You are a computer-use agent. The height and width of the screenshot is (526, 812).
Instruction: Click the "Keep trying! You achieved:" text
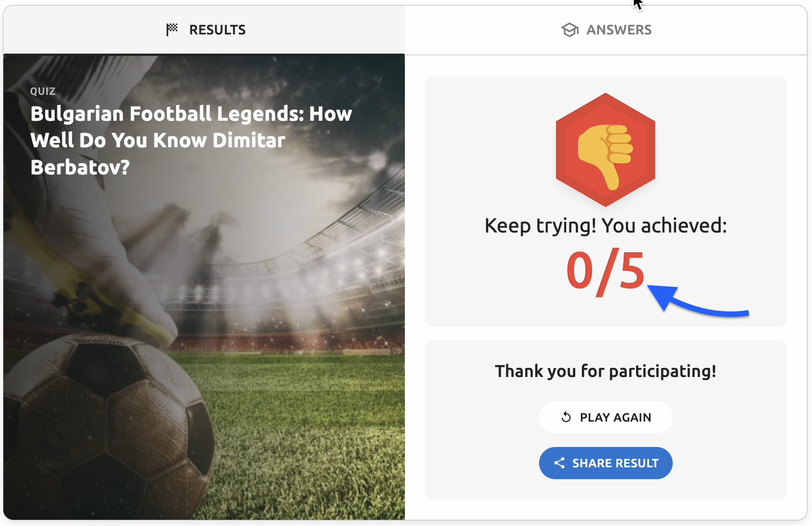[606, 226]
